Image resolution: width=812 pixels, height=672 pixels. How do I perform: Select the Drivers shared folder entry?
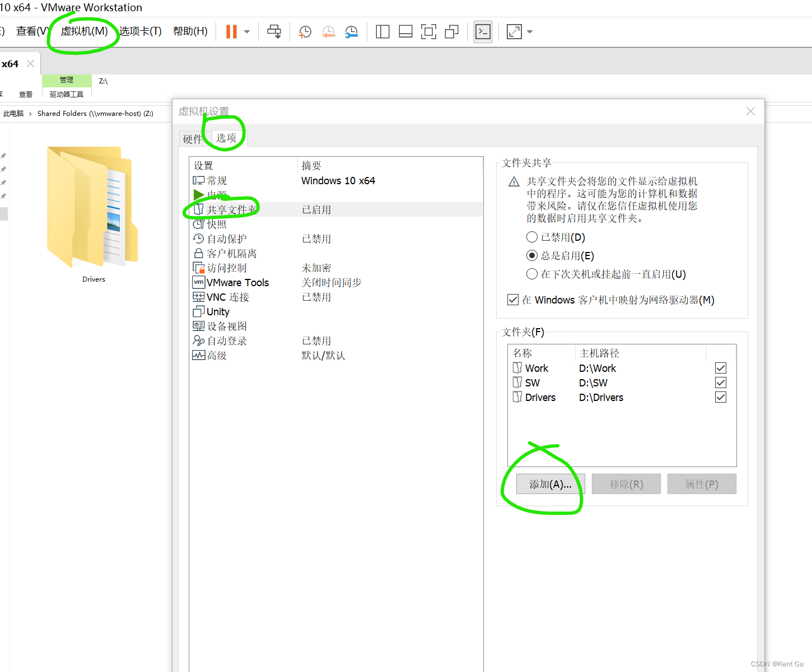622,397
